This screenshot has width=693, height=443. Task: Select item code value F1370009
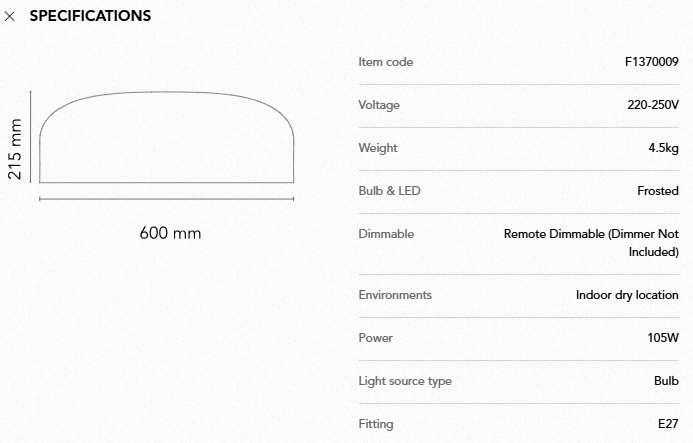[651, 62]
